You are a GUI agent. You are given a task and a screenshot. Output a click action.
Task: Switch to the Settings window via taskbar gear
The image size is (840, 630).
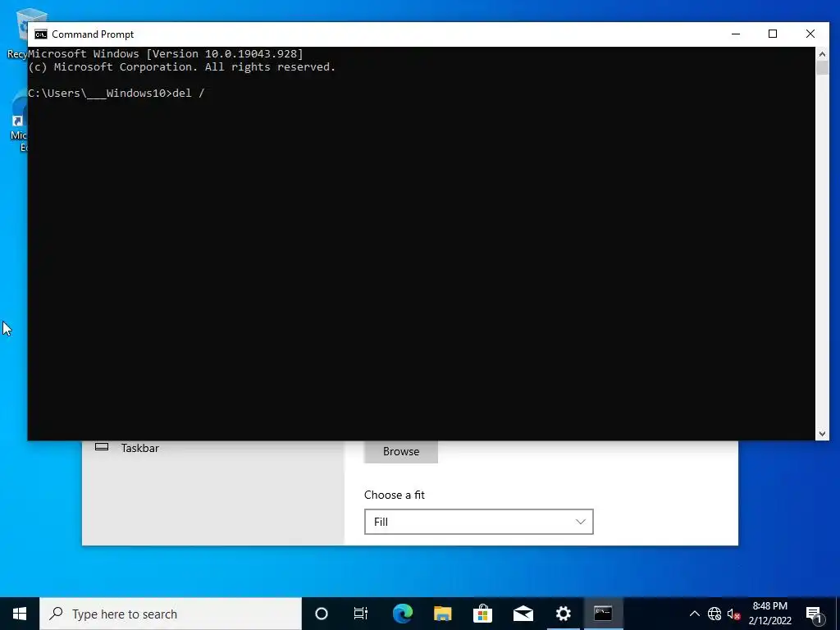563,614
